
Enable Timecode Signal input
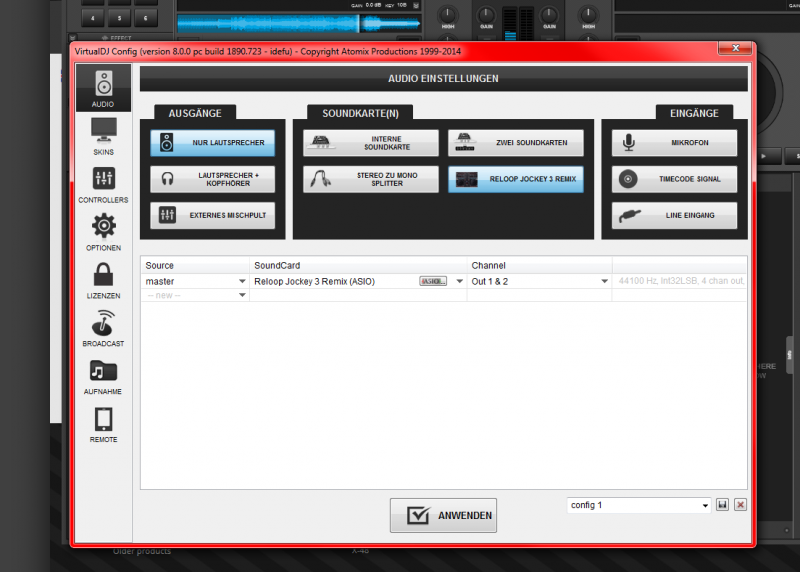tap(674, 179)
